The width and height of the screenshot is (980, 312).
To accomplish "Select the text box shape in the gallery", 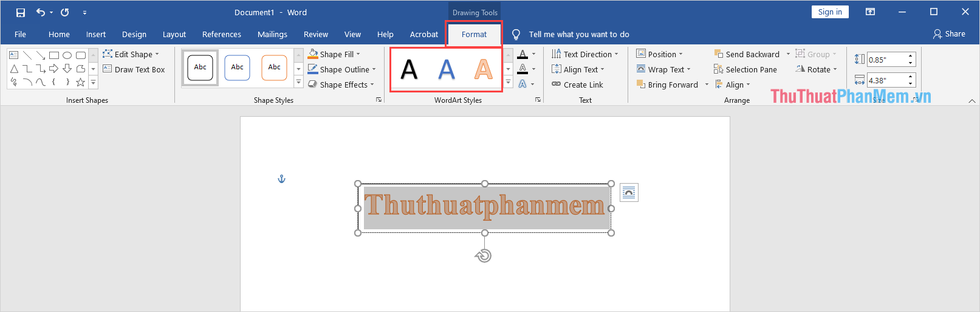I will coord(14,55).
